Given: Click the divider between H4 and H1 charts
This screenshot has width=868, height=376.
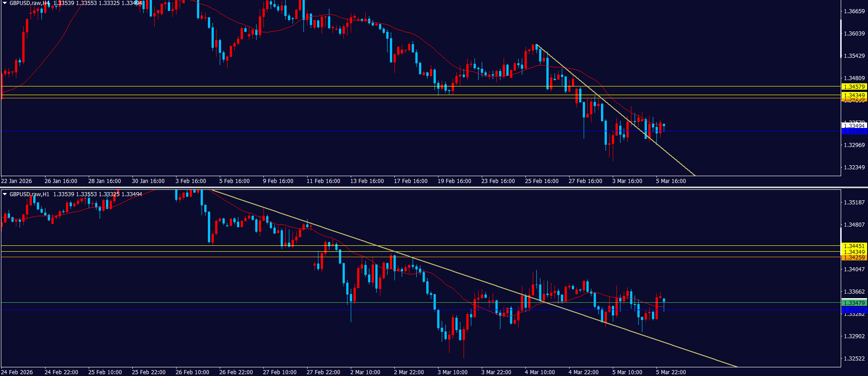Looking at the screenshot, I should click(434, 187).
